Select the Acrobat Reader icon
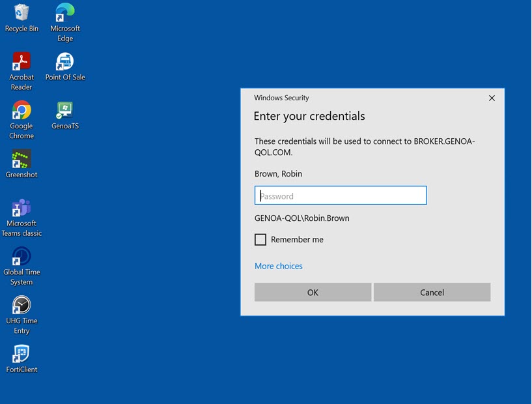This screenshot has width=532, height=404. click(21, 62)
